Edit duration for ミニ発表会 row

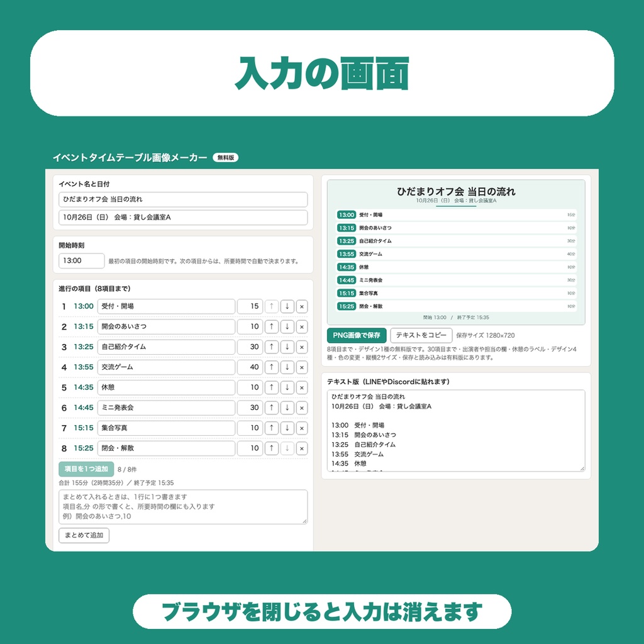pyautogui.click(x=250, y=408)
